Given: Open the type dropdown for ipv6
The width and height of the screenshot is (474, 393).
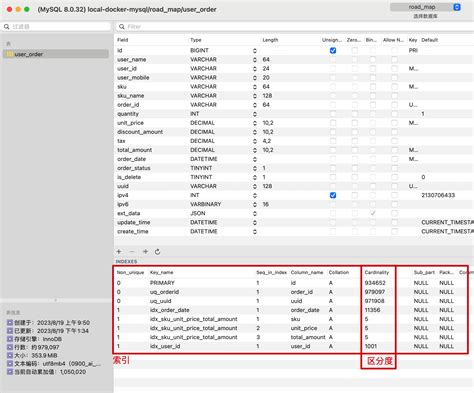Looking at the screenshot, I should (x=255, y=204).
